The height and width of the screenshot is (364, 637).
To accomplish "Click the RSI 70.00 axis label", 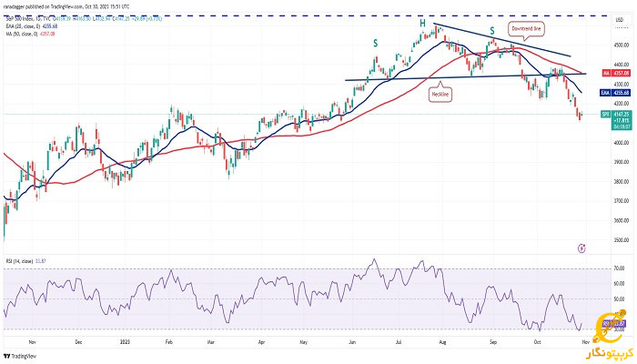I will point(620,268).
